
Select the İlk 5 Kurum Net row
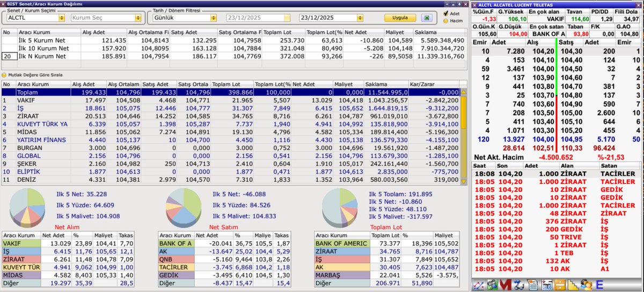[233, 40]
